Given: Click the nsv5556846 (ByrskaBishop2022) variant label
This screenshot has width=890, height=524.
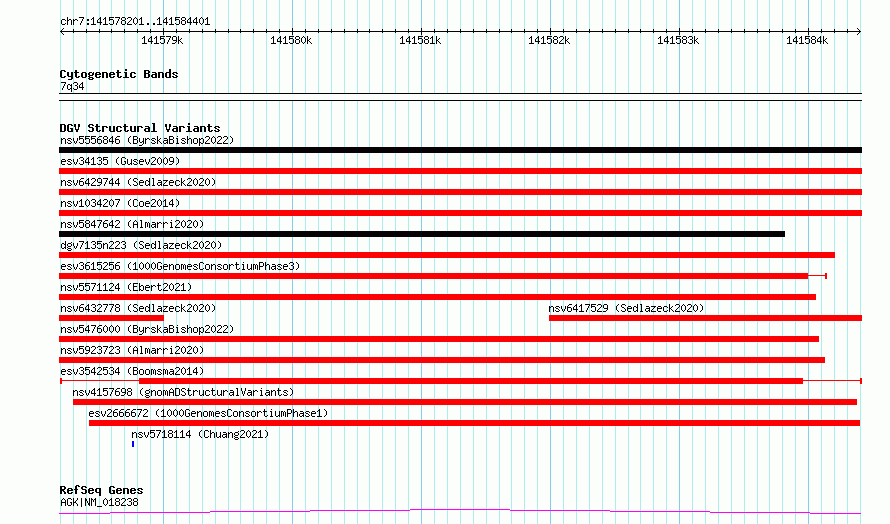Looking at the screenshot, I should (x=147, y=140).
